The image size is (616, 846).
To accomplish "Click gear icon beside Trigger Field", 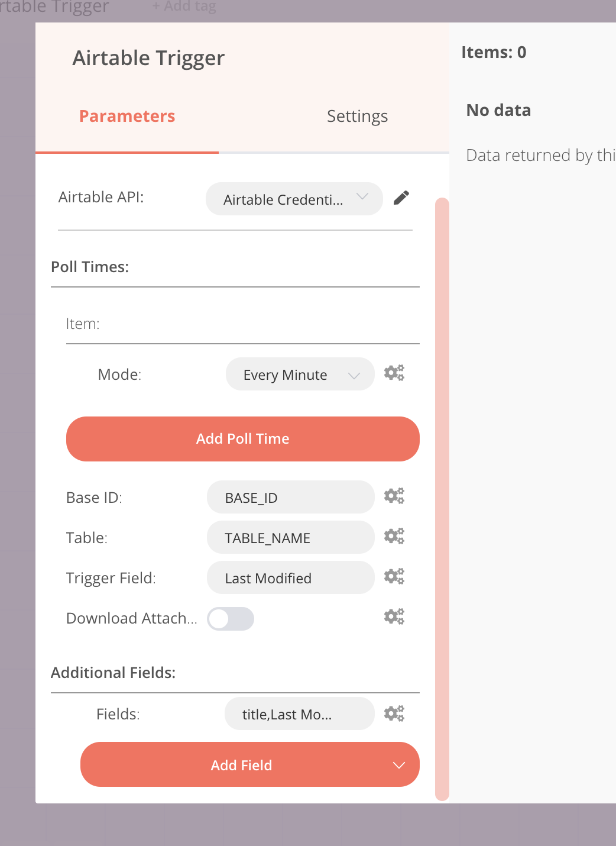I will [x=394, y=576].
